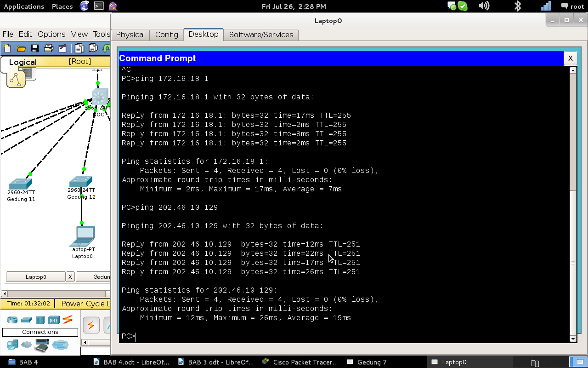
Task: Select the Wireless Devices category icon
Action: click(54, 320)
